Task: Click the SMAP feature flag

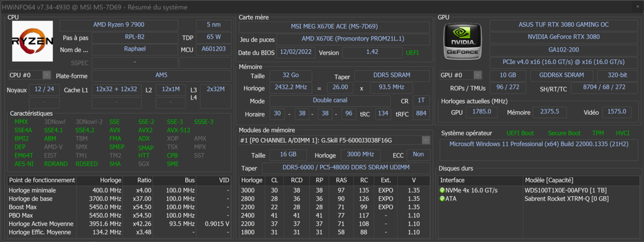Action: (x=145, y=147)
